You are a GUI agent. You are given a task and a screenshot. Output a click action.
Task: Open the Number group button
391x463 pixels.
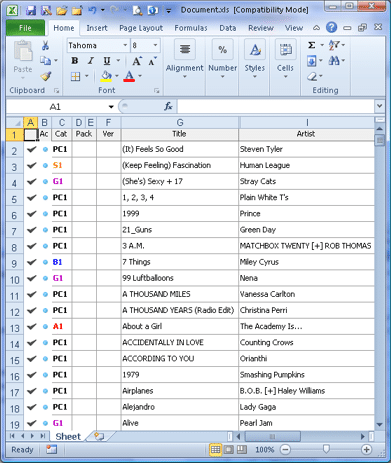tap(222, 59)
